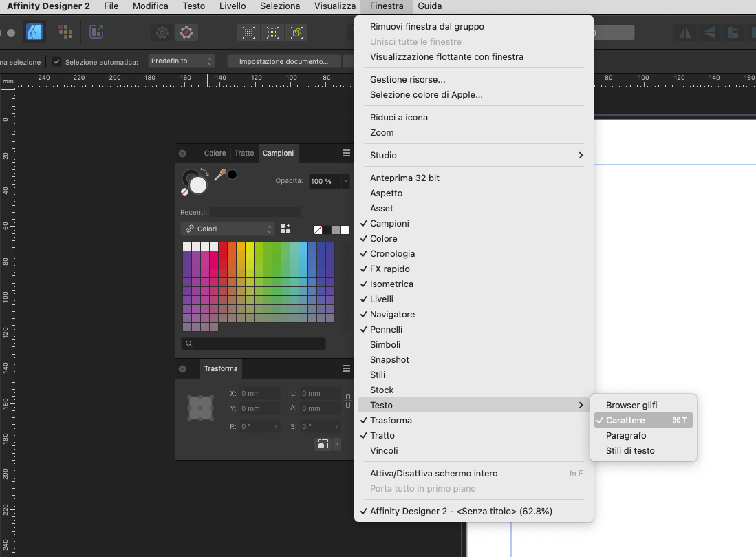Viewport: 756px width, 557px height.
Task: Switch to the Export Persona icon
Action: [96, 32]
